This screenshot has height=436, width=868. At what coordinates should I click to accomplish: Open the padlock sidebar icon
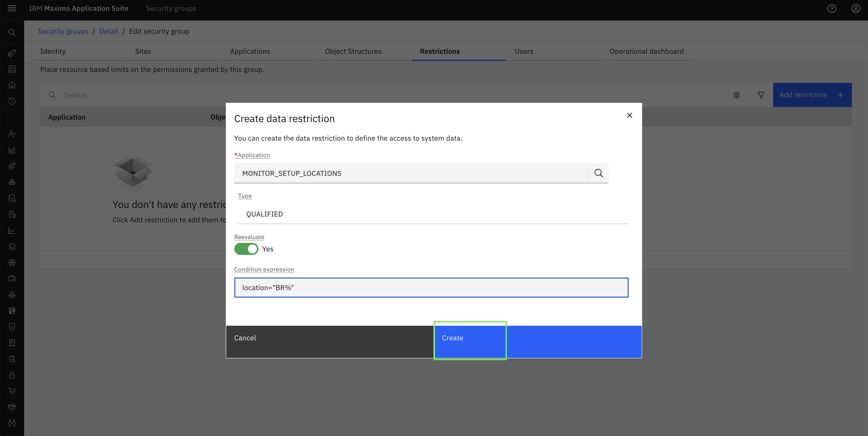pyautogui.click(x=12, y=375)
